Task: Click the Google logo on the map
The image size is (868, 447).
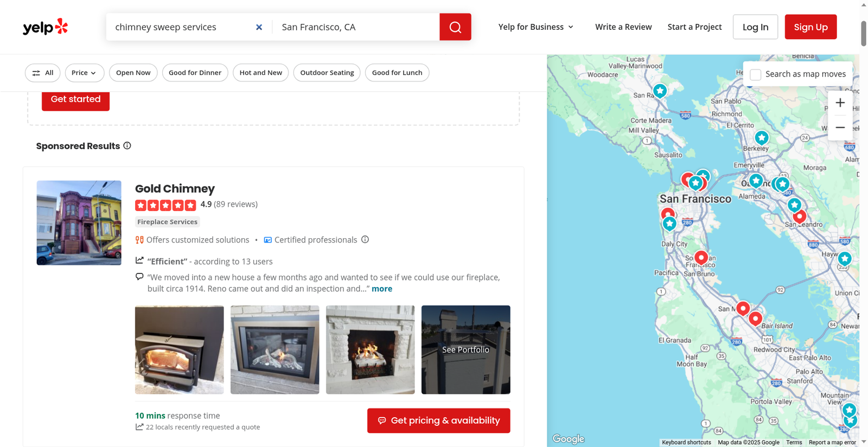Action: point(568,438)
